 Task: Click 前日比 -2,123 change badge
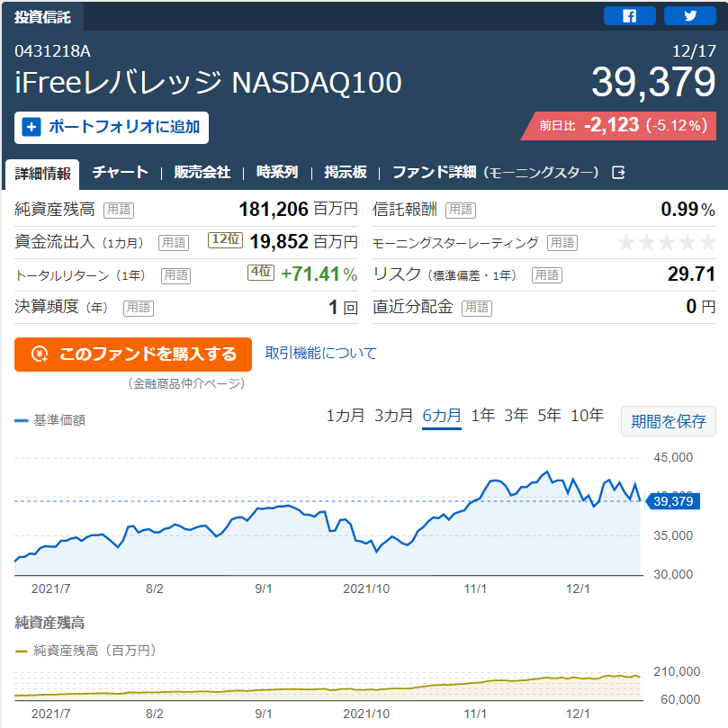(x=618, y=126)
